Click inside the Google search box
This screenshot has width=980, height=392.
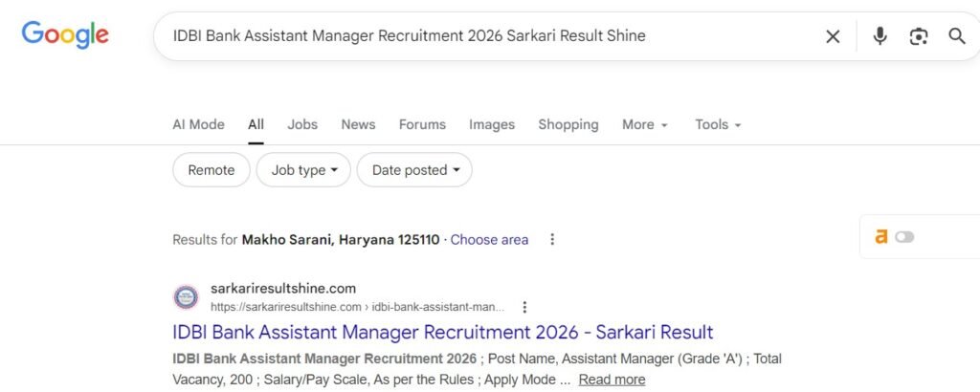(x=479, y=36)
